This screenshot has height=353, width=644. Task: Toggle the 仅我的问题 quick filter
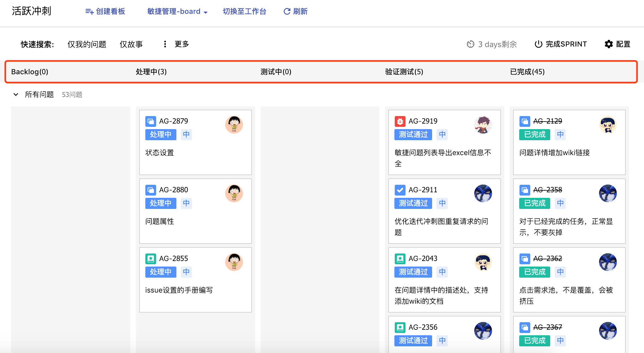click(87, 44)
